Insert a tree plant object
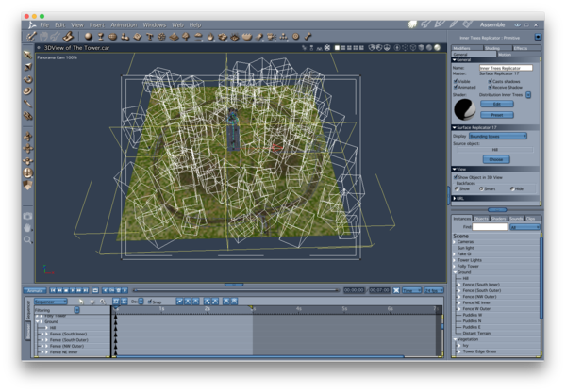This screenshot has height=392, width=566. 186,37
